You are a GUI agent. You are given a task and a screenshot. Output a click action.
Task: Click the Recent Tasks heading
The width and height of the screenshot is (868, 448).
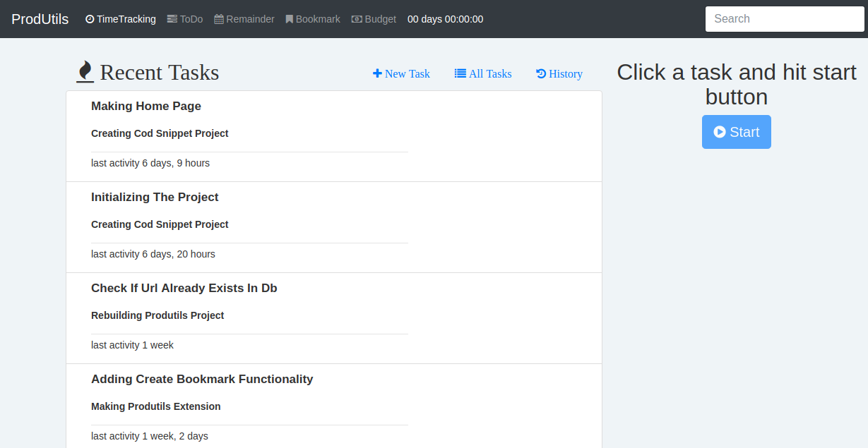tap(160, 73)
